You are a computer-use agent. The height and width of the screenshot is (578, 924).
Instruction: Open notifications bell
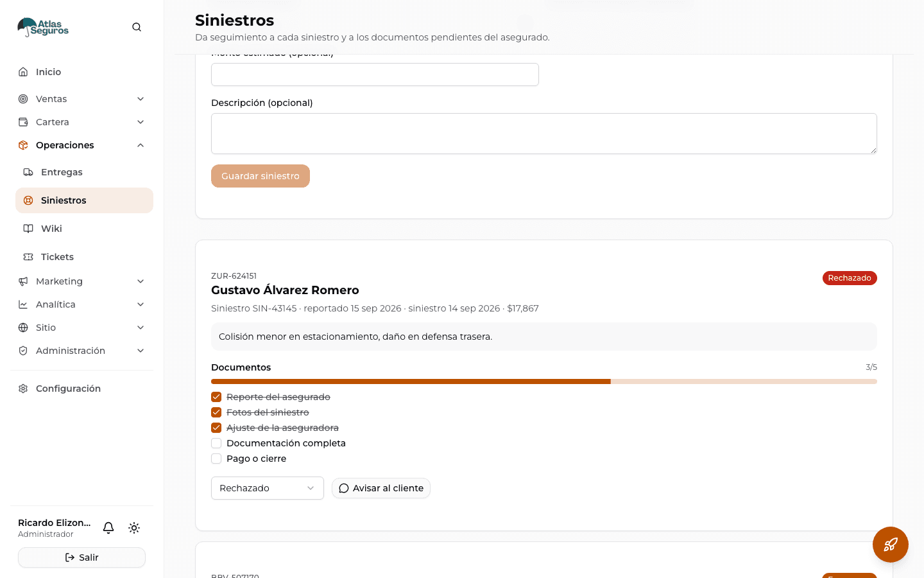coord(108,528)
